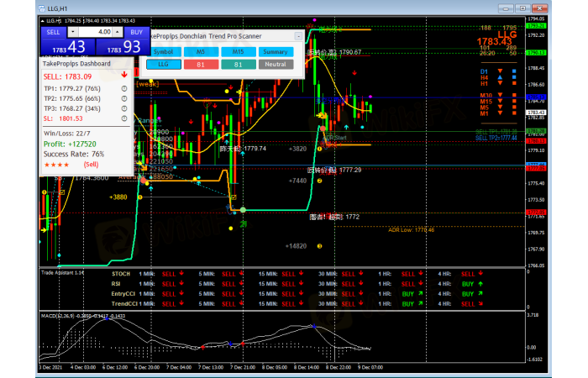
Task: Click the red M5 value cell 81
Action: click(x=200, y=64)
